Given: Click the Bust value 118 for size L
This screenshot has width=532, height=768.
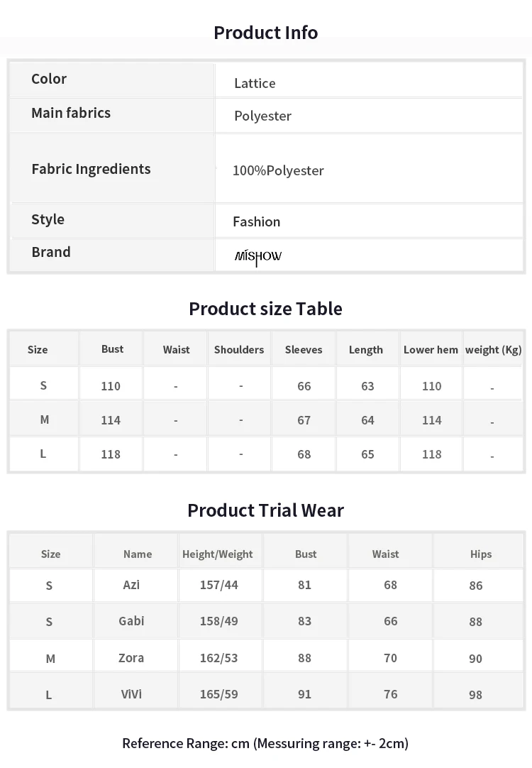Looking at the screenshot, I should point(111,454).
